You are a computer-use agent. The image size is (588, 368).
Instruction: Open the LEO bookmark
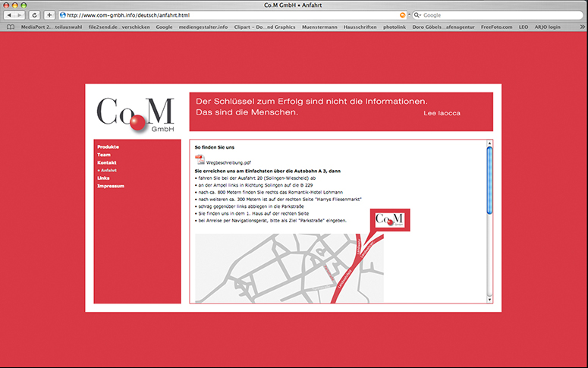tap(523, 27)
